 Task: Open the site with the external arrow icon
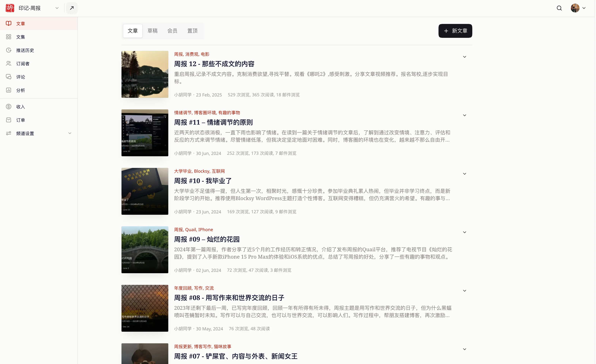point(72,8)
